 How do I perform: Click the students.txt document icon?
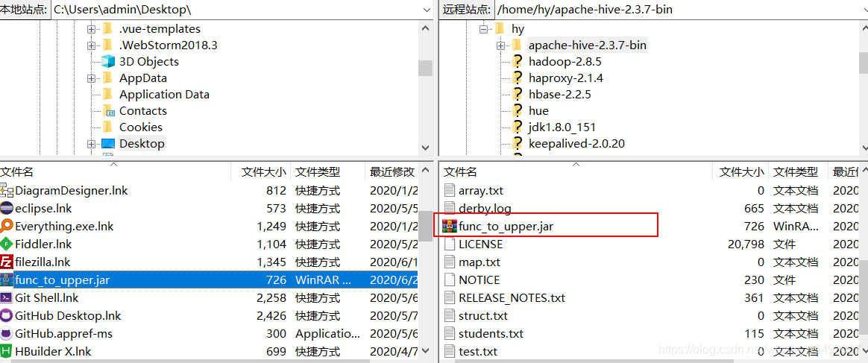450,334
